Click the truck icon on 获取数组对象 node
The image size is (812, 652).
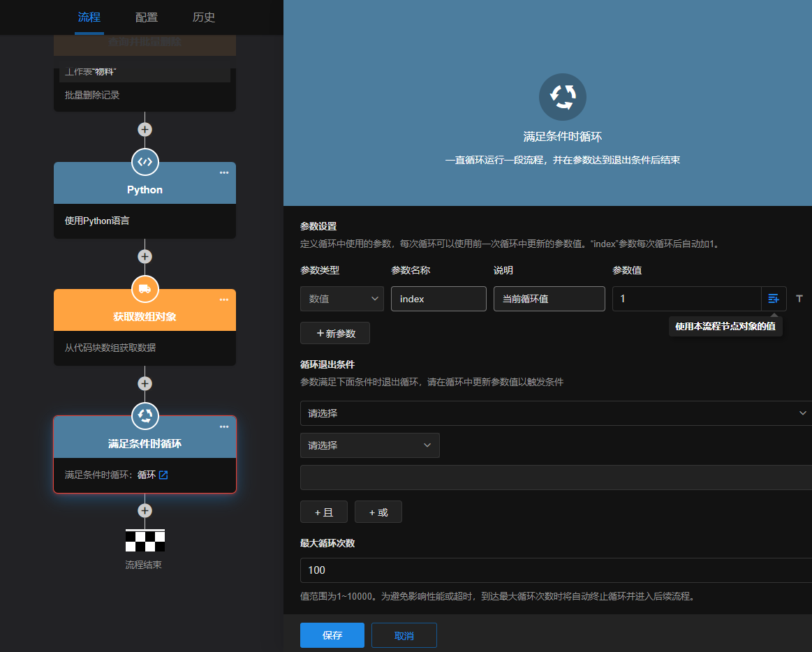click(x=145, y=289)
